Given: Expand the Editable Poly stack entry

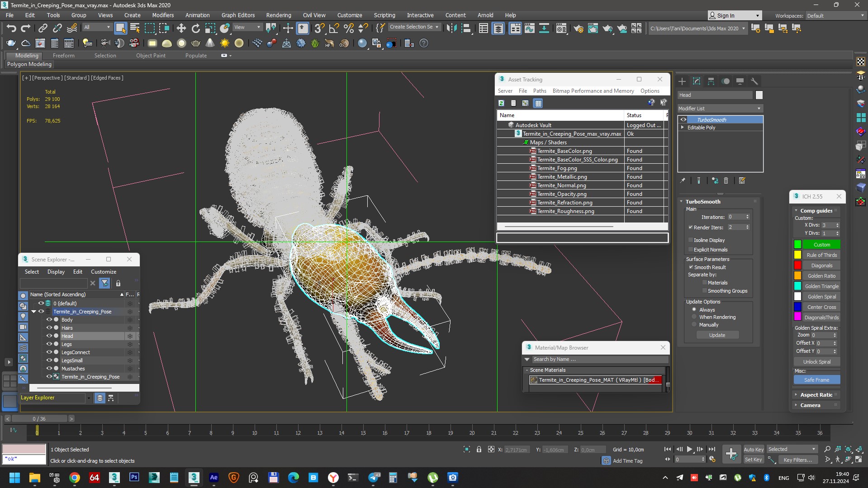Looking at the screenshot, I should point(683,128).
